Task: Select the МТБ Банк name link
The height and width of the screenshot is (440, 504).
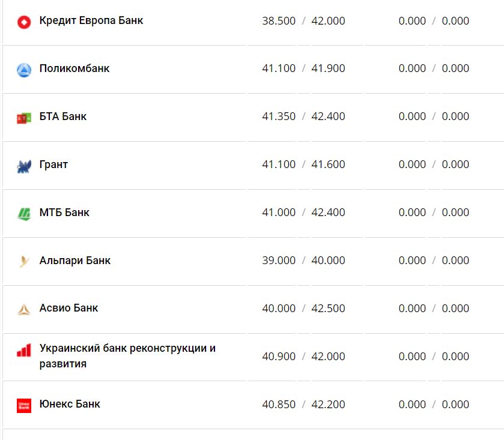Action: click(x=64, y=212)
